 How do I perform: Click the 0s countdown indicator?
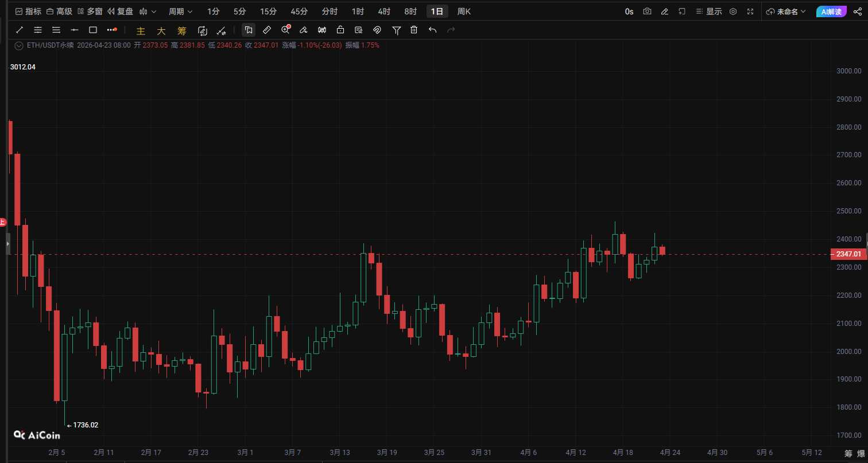(629, 11)
